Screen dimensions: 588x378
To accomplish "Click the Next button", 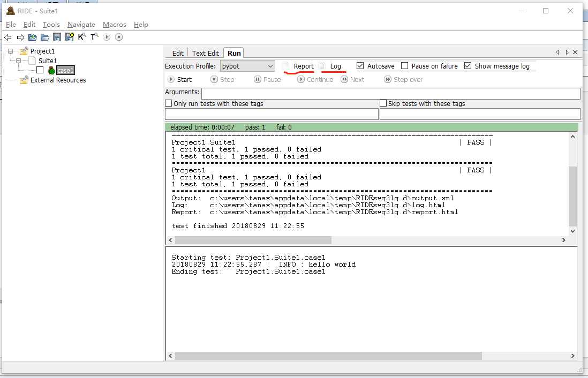I will click(x=352, y=79).
